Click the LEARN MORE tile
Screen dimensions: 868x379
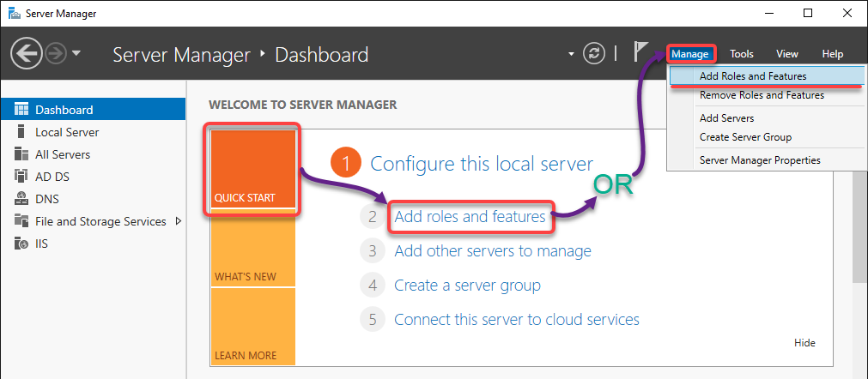click(253, 327)
